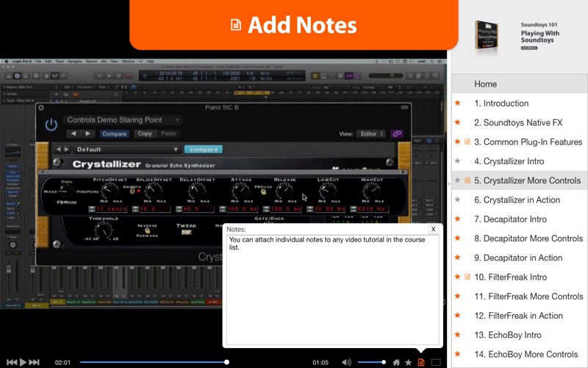Open lesson 8. Decapitator More Controls
The width and height of the screenshot is (588, 368).
(x=520, y=238)
